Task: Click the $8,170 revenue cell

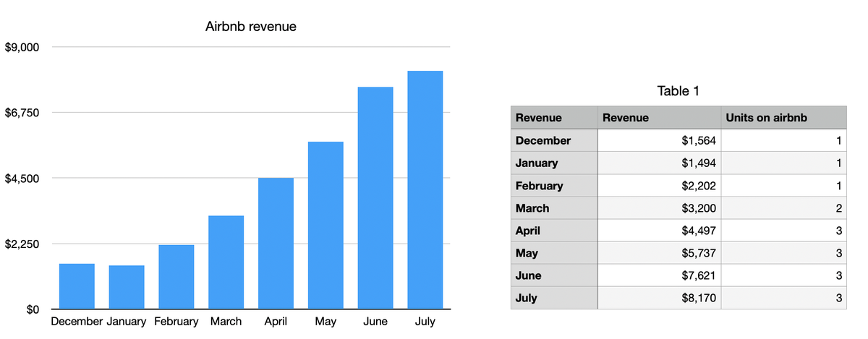Action: click(660, 298)
